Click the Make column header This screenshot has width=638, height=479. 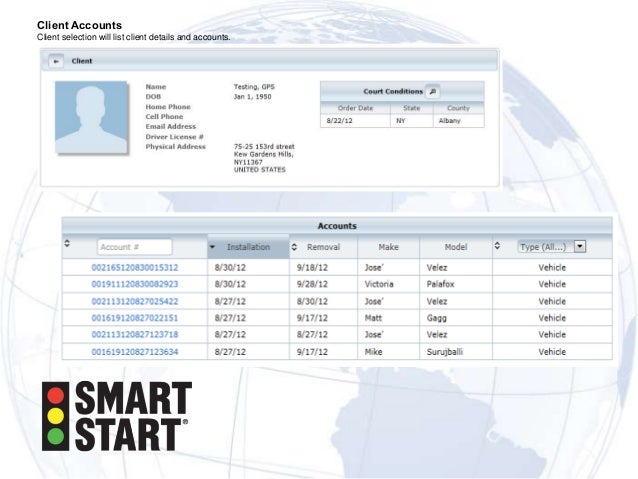coord(388,247)
